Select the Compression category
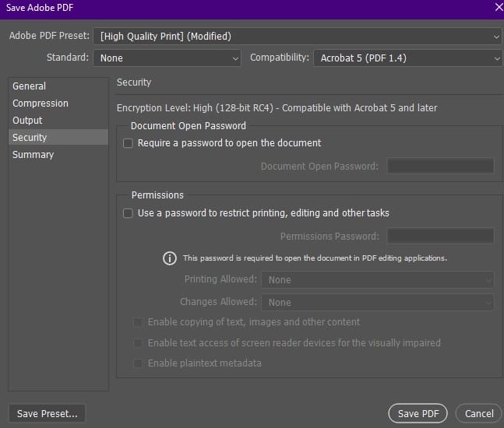 pos(58,103)
